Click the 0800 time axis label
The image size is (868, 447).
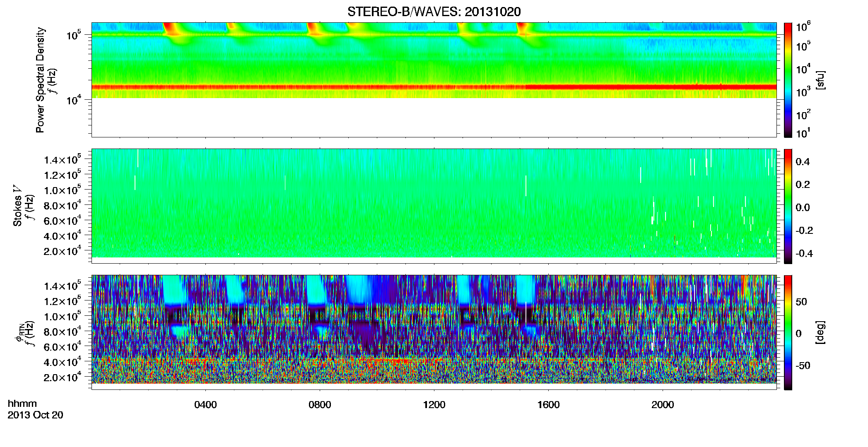point(320,405)
